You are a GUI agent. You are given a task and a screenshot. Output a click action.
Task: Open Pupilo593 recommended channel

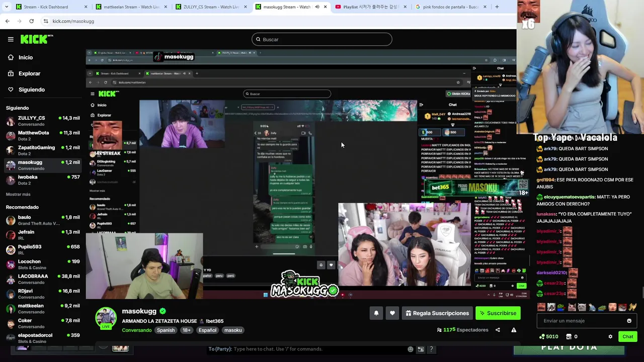[x=42, y=249]
